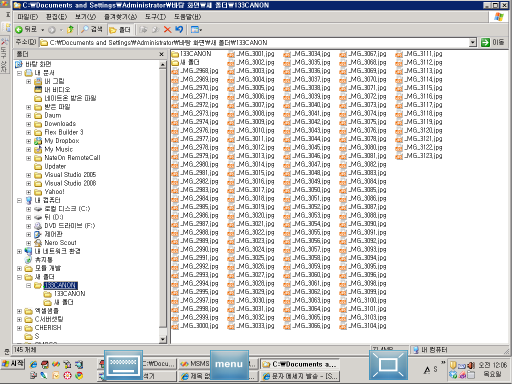Click the green Go (이동) button

[493, 42]
